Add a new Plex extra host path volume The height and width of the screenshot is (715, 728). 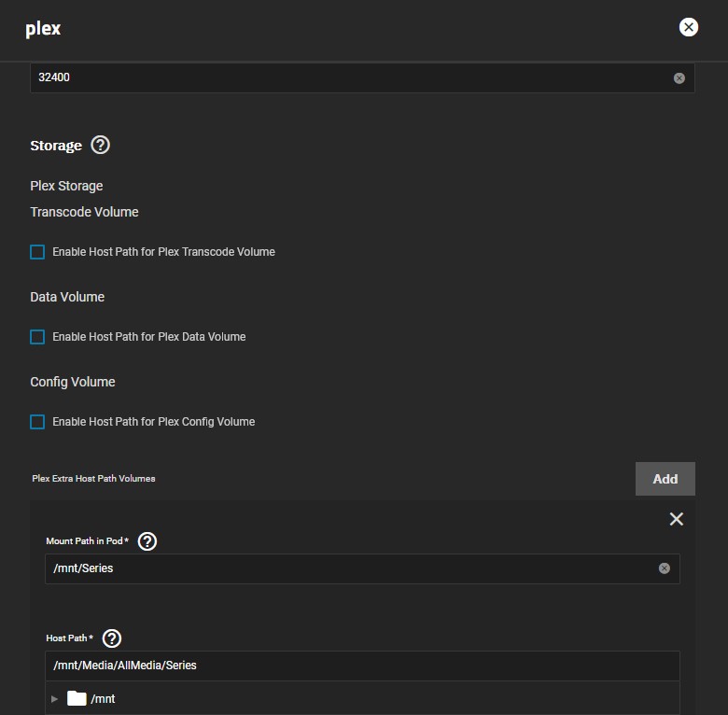pos(665,479)
